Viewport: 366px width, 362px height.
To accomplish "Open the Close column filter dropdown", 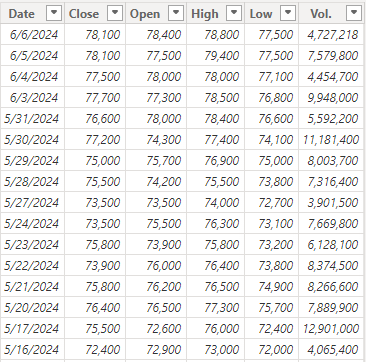I will 115,13.
